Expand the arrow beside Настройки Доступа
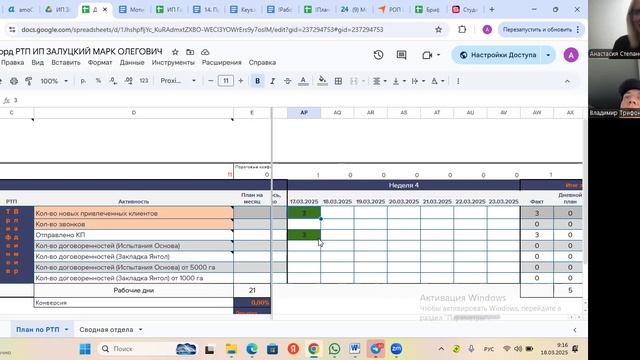 pyautogui.click(x=549, y=55)
